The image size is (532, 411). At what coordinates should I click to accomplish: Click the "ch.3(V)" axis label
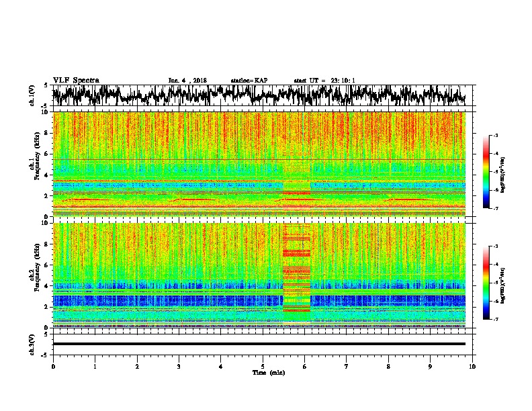point(32,345)
